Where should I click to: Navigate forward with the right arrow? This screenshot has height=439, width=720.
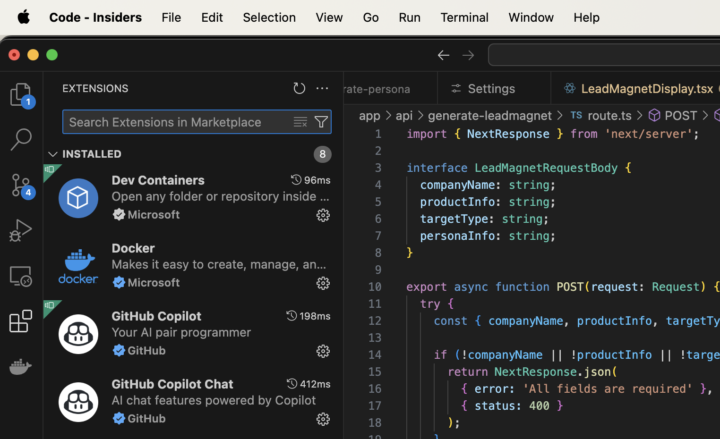tap(468, 55)
